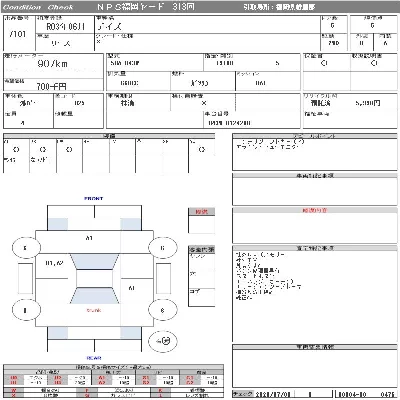Image resolution: width=400 pixels, height=400 pixels.
Task: Click the spare tire circle icon
Action: (163, 341)
